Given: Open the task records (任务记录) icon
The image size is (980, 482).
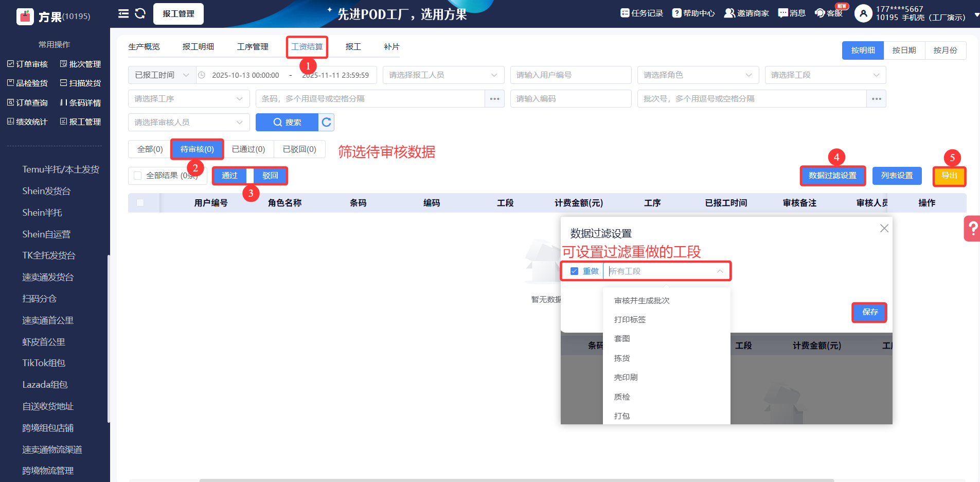Looking at the screenshot, I should click(x=625, y=13).
